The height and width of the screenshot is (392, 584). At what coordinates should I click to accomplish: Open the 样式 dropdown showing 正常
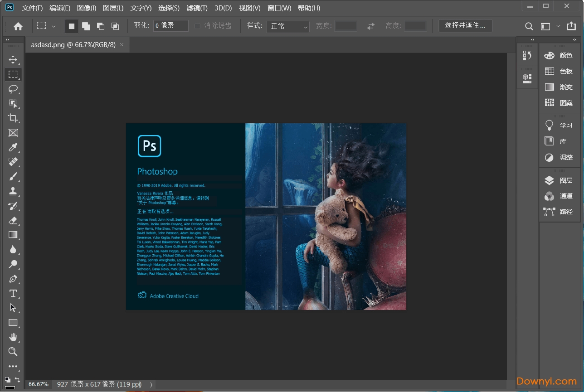287,26
